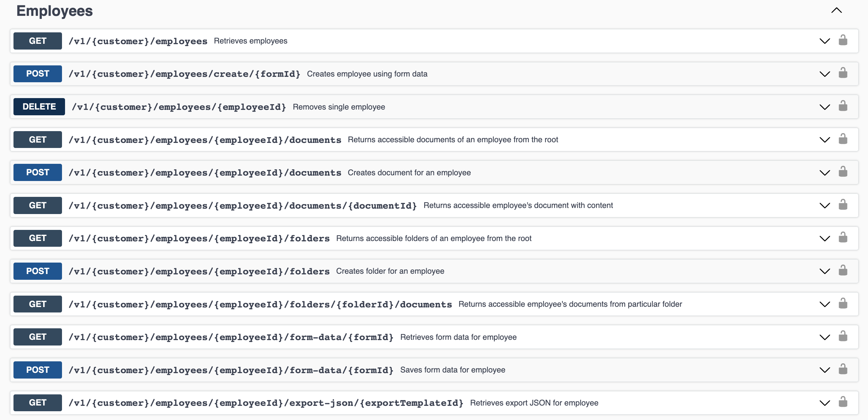This screenshot has height=420, width=868.
Task: Click the DELETE method badge
Action: click(39, 107)
